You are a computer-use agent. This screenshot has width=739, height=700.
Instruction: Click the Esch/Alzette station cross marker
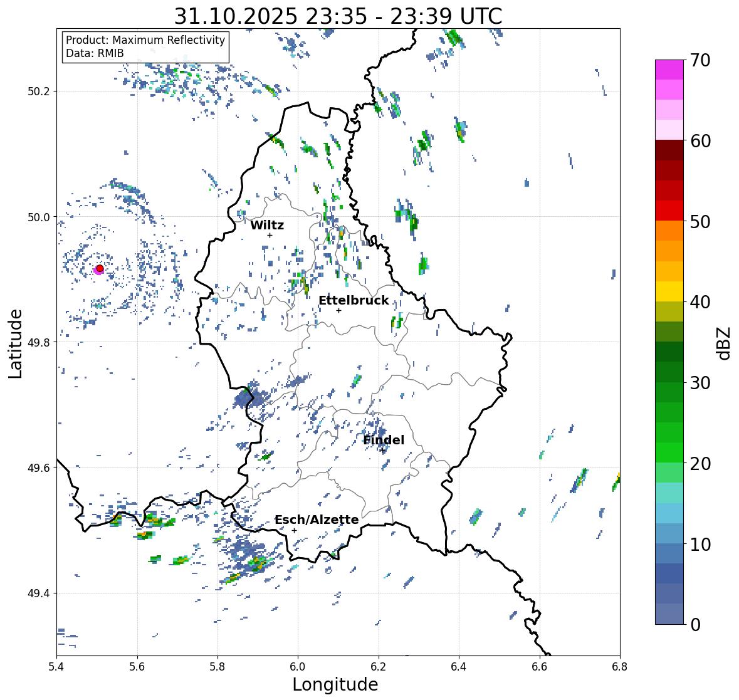(x=294, y=530)
